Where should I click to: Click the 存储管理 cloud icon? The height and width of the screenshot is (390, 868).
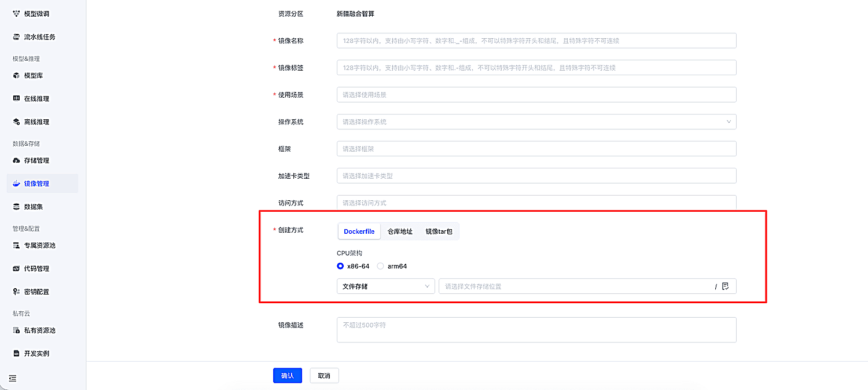[16, 160]
